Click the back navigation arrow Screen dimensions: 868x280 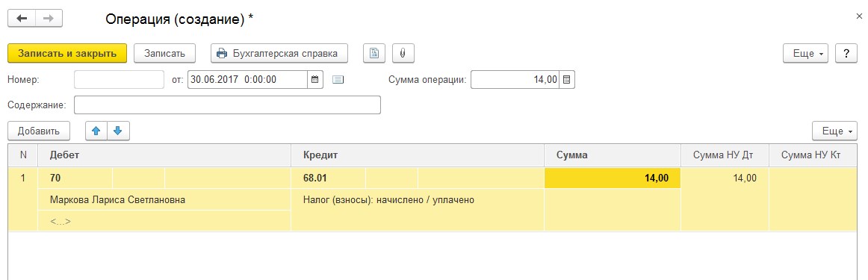point(22,18)
